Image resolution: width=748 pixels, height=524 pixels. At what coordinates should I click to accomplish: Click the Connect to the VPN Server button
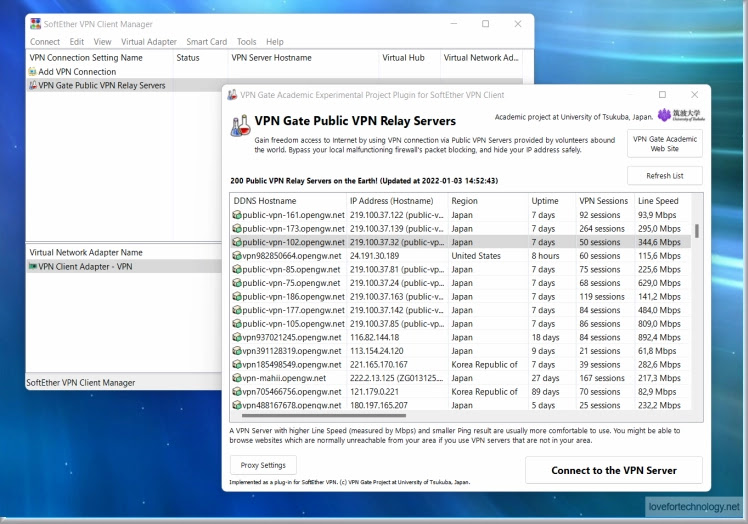613,470
